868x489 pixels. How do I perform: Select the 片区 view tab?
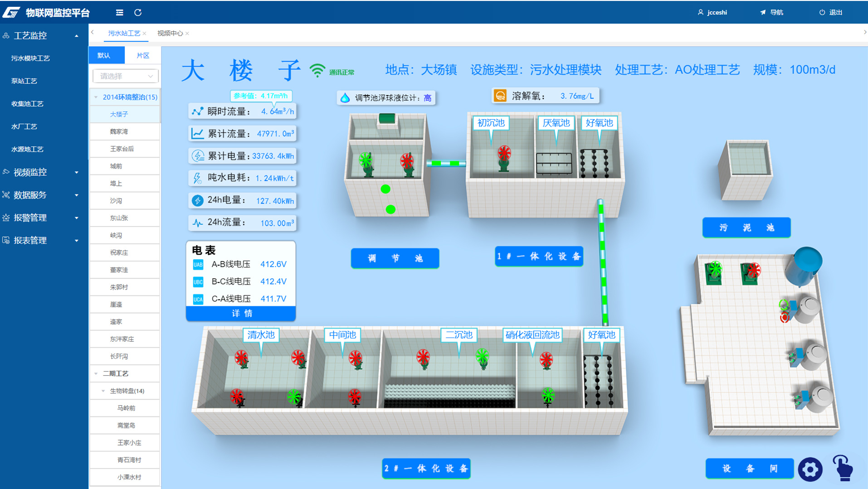tap(143, 55)
